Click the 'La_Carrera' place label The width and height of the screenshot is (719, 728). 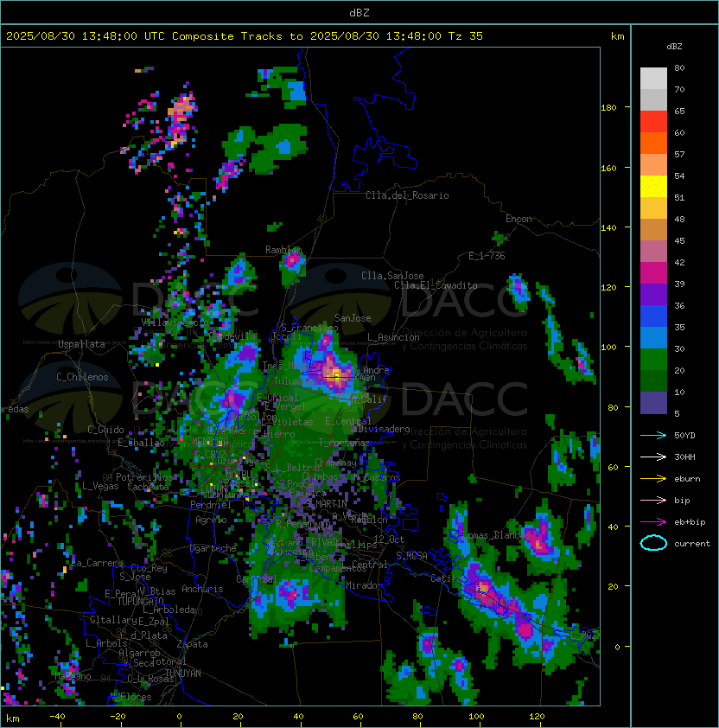coord(97,563)
